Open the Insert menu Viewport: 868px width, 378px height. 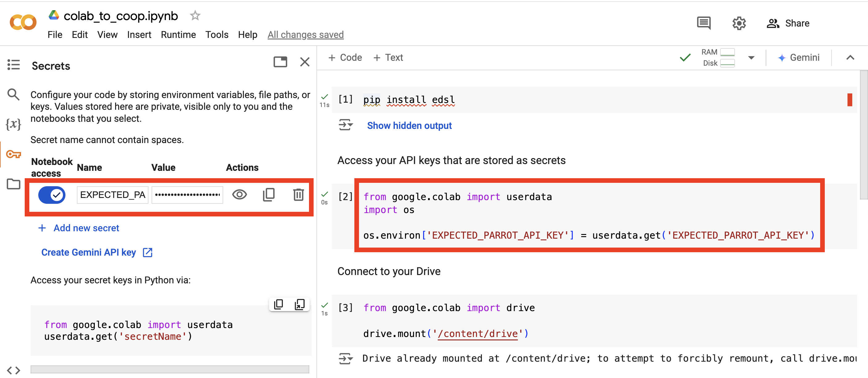tap(139, 34)
